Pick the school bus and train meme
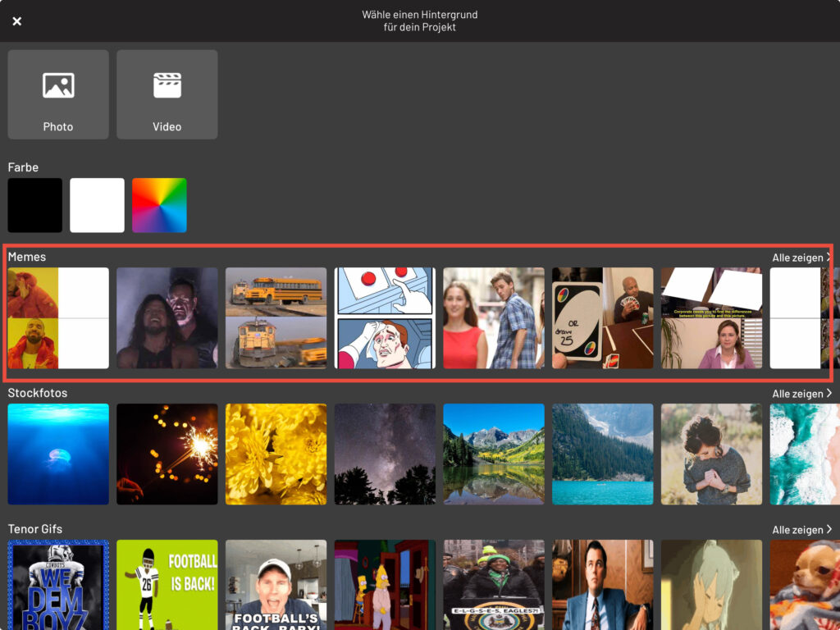The image size is (840, 630). tap(276, 318)
